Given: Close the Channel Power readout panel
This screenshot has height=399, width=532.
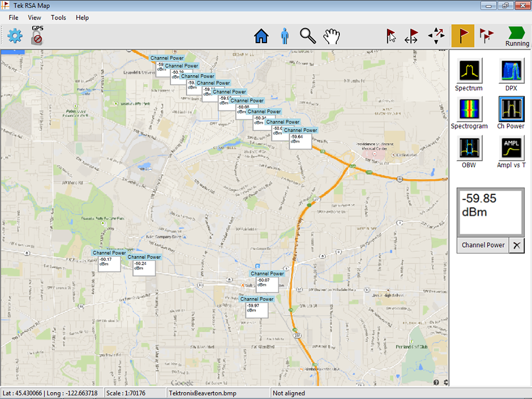Looking at the screenshot, I should pyautogui.click(x=515, y=245).
